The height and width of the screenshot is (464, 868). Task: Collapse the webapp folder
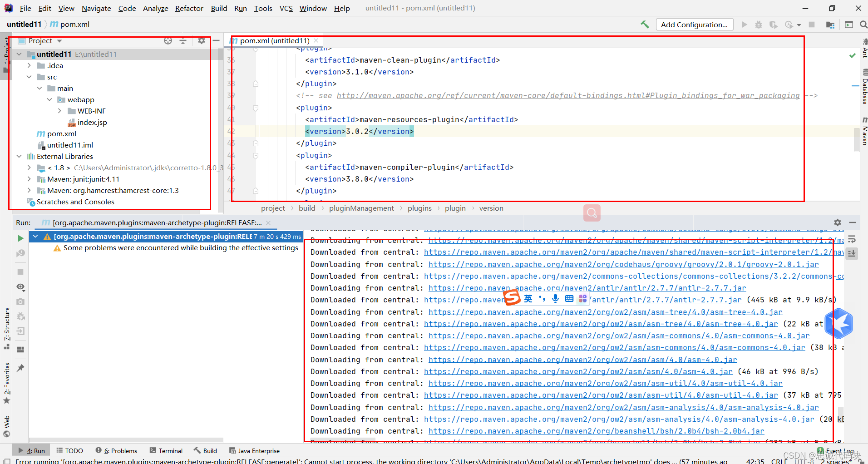tap(49, 99)
